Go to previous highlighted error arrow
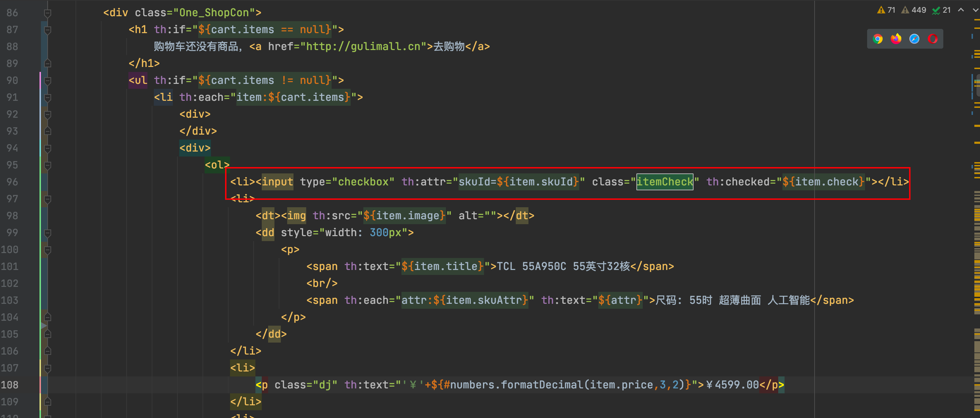Viewport: 980px width, 418px height. pos(961,10)
